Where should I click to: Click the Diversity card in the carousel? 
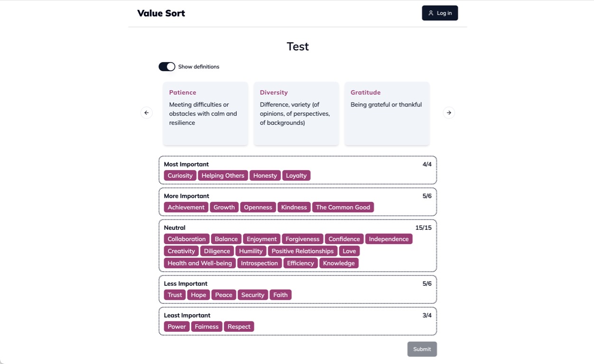pos(296,113)
